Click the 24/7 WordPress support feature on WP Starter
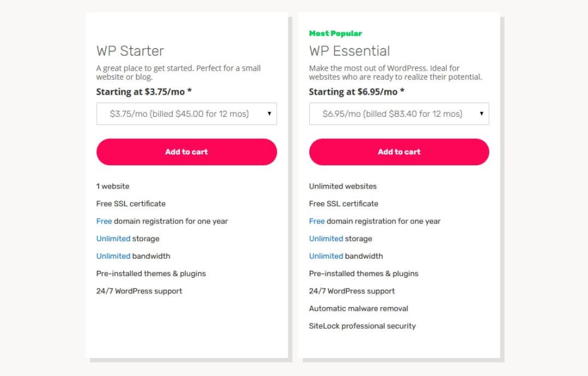 pyautogui.click(x=139, y=291)
